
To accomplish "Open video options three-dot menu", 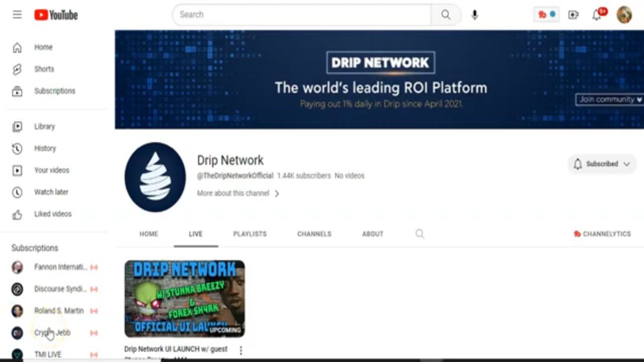I will (x=240, y=350).
